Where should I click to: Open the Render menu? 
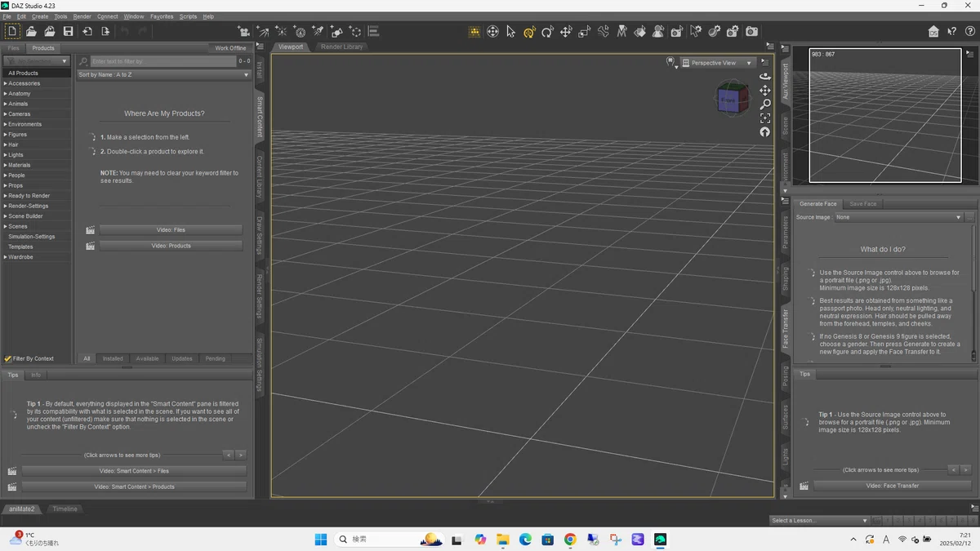click(82, 16)
